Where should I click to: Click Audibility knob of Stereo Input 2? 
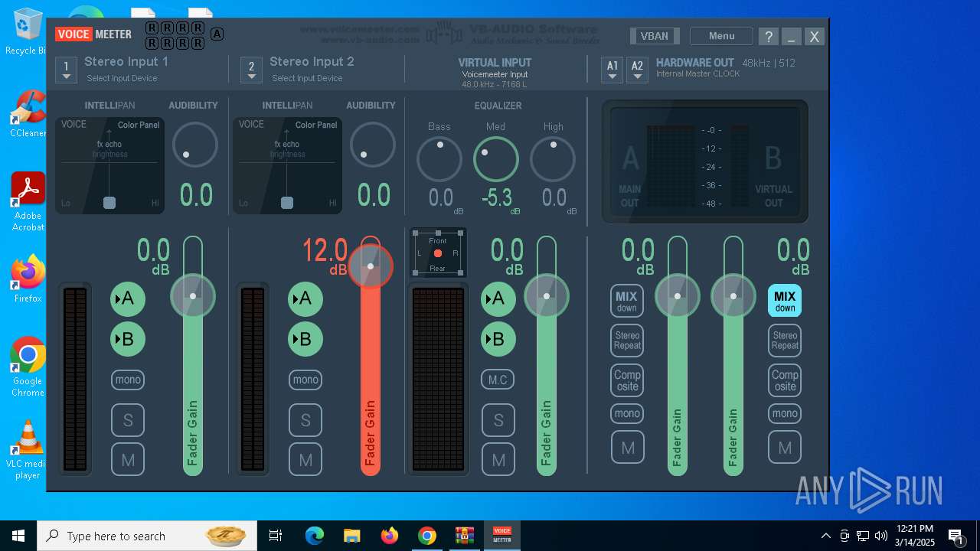[373, 145]
